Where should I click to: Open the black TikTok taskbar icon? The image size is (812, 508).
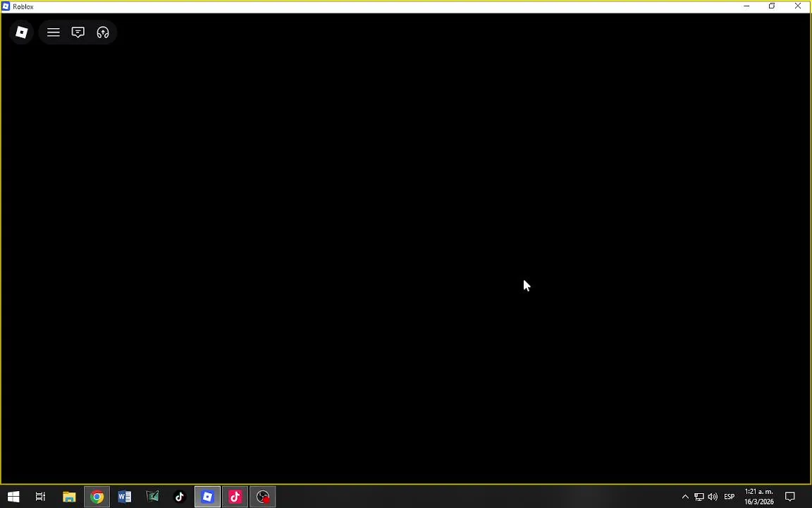pos(180,497)
